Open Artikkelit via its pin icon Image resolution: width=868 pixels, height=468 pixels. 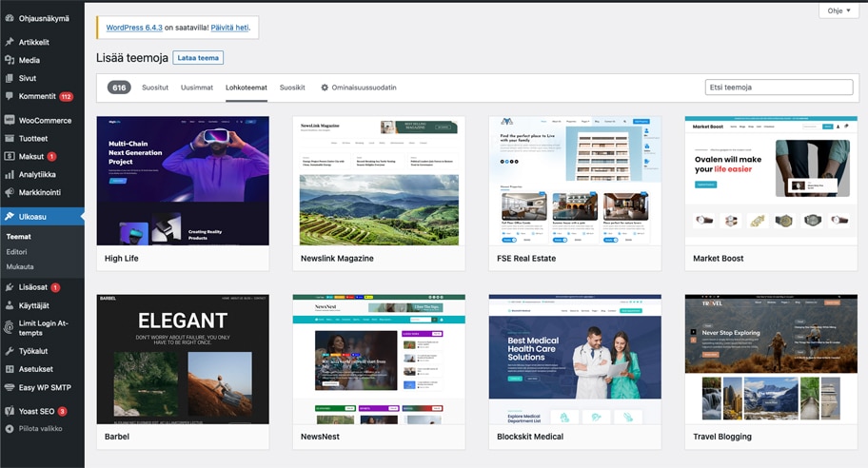pos(10,42)
